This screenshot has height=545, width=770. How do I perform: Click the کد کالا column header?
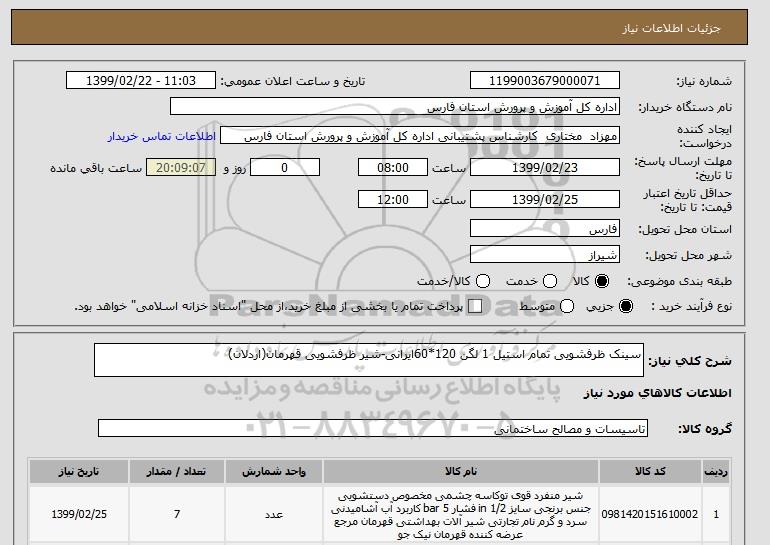[x=650, y=471]
